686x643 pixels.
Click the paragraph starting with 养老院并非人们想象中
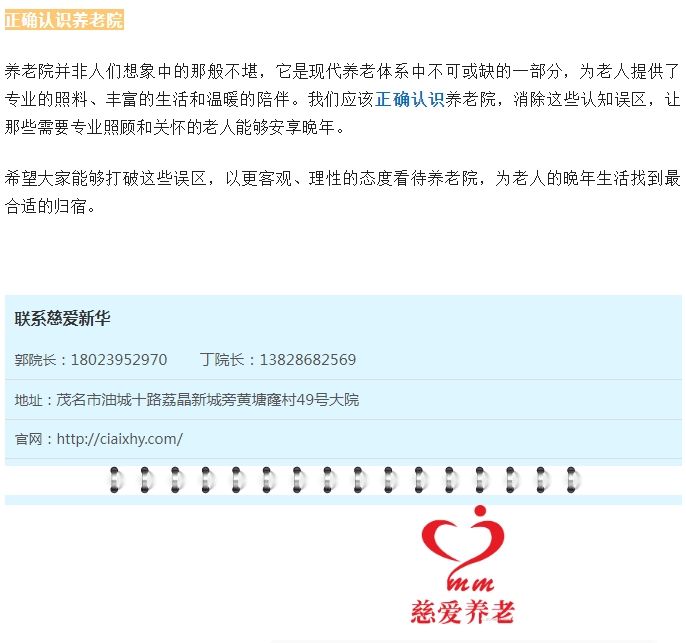(342, 100)
